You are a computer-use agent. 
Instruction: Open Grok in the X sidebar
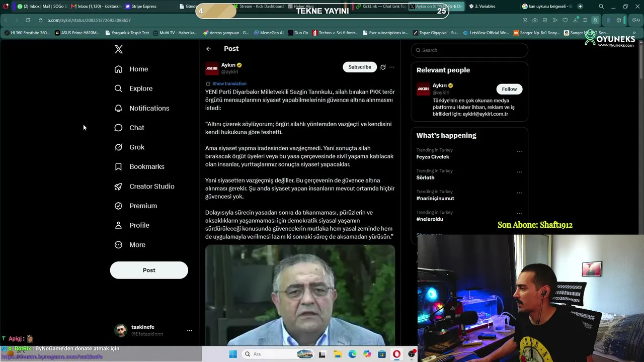pyautogui.click(x=129, y=147)
